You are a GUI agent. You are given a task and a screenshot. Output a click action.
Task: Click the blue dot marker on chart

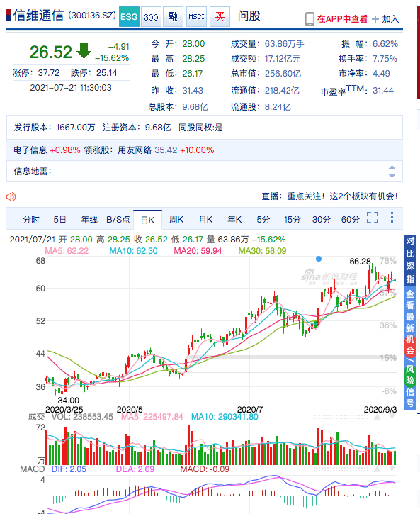pos(319,259)
